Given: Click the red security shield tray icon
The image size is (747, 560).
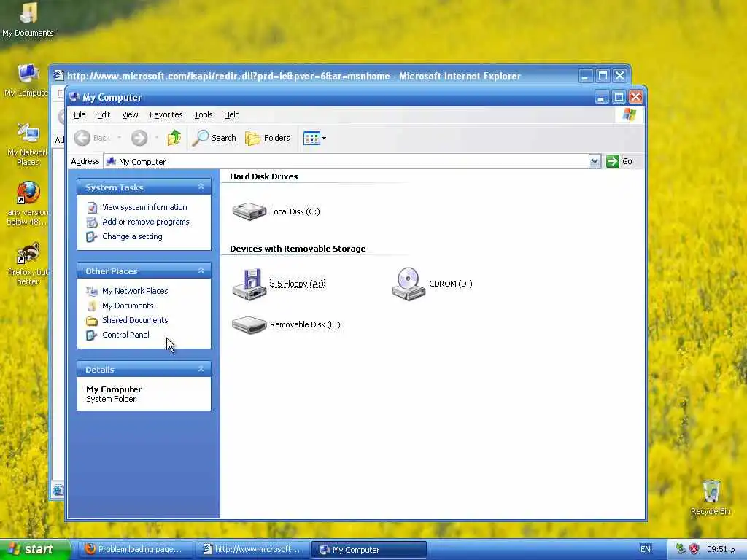Looking at the screenshot, I should pyautogui.click(x=694, y=550).
